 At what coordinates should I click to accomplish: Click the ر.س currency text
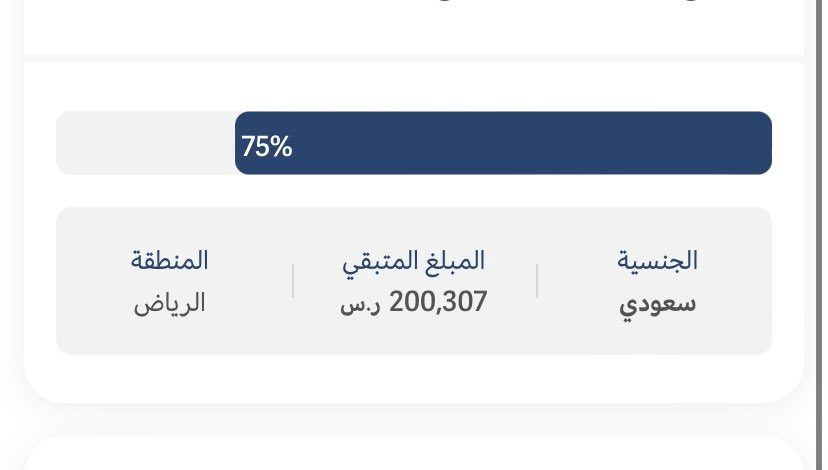(x=360, y=306)
